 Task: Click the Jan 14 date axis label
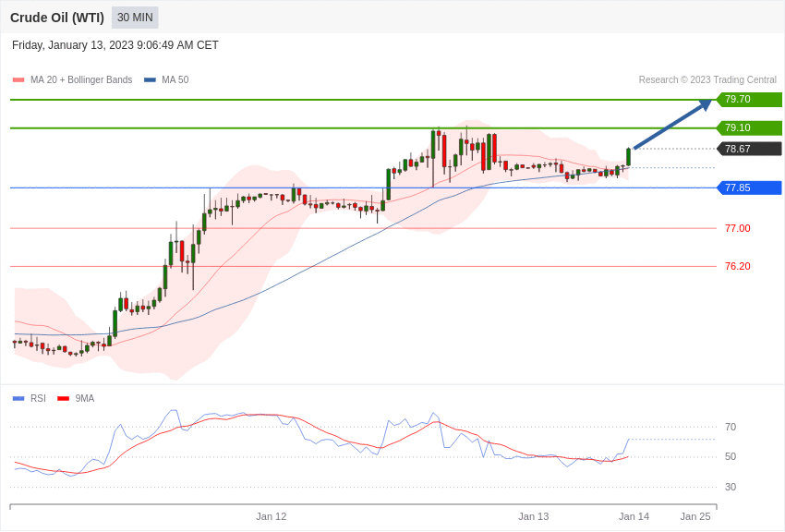[634, 516]
